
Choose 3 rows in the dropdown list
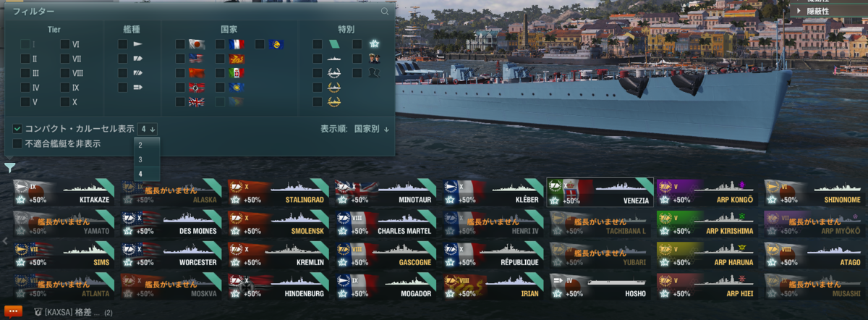(x=140, y=159)
